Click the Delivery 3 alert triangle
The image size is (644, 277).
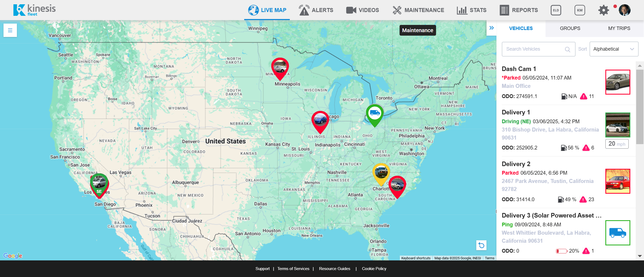[586, 251]
